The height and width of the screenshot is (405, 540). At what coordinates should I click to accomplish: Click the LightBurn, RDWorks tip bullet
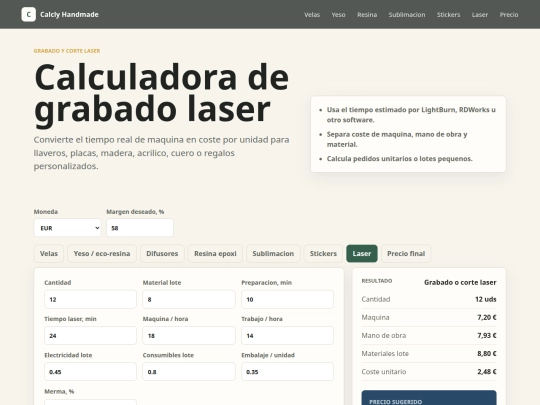click(411, 115)
